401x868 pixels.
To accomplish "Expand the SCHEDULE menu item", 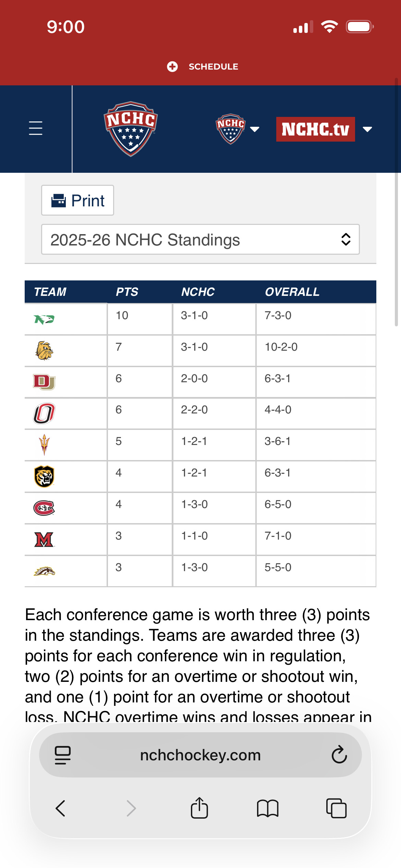I will click(x=203, y=67).
